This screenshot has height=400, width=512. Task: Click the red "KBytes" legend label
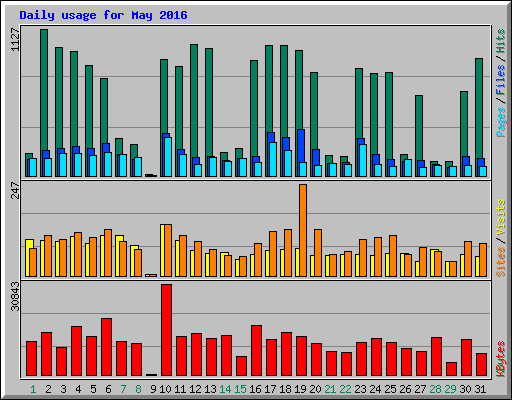tap(501, 359)
